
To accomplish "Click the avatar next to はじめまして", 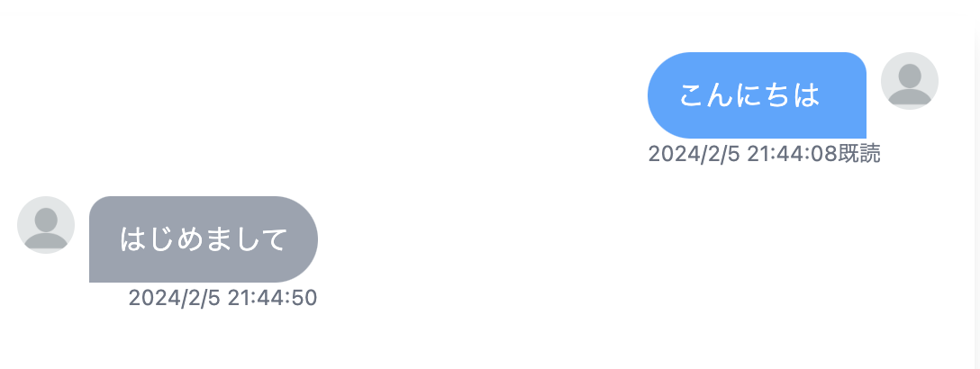I will click(46, 225).
